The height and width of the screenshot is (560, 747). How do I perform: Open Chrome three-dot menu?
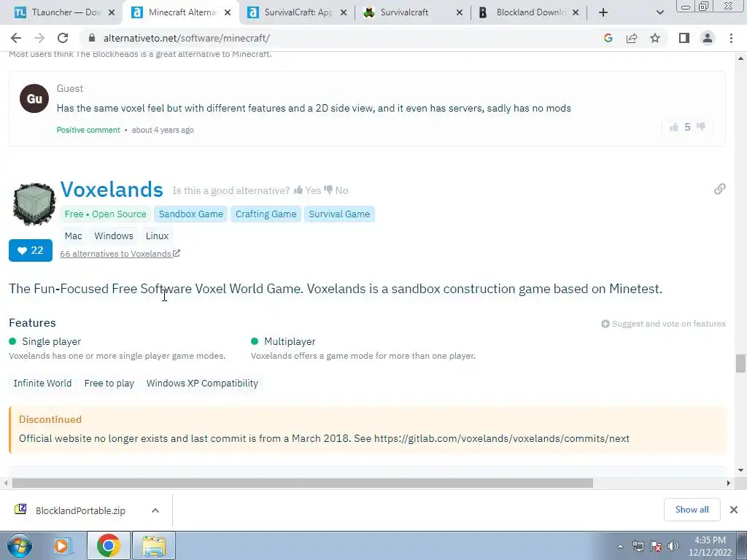point(731,38)
